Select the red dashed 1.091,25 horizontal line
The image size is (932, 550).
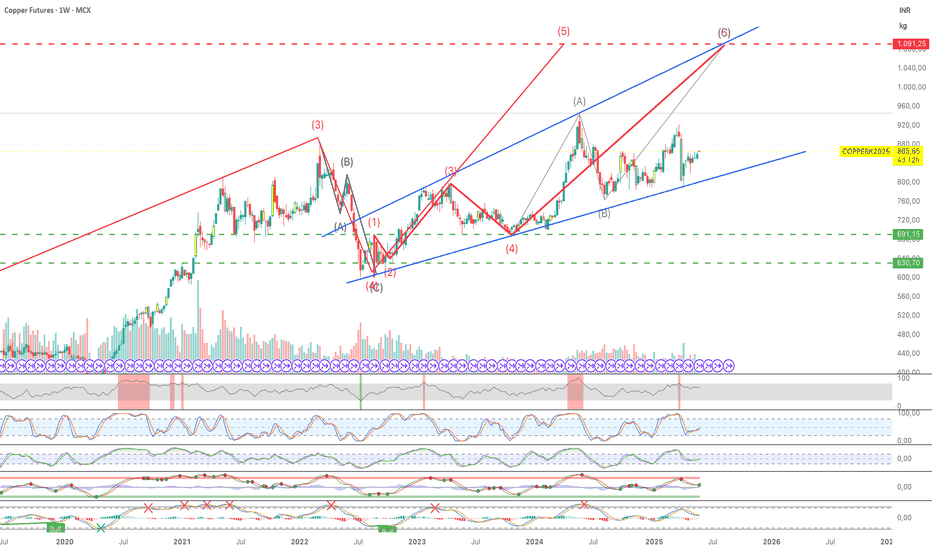click(446, 44)
